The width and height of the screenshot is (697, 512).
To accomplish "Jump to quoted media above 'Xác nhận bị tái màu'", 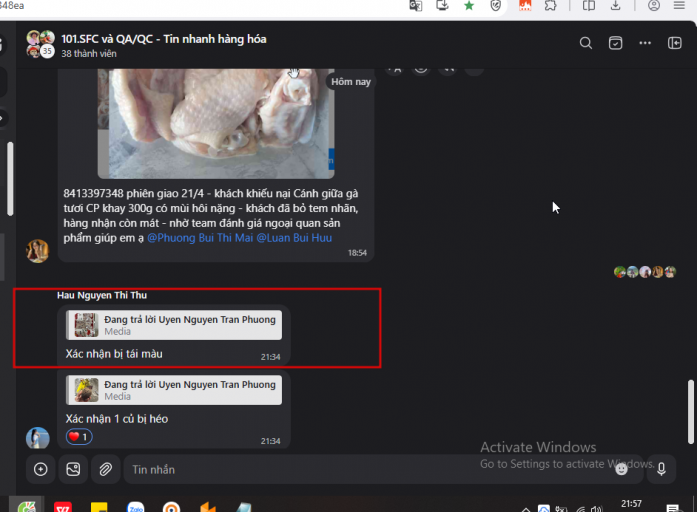I will (x=174, y=325).
